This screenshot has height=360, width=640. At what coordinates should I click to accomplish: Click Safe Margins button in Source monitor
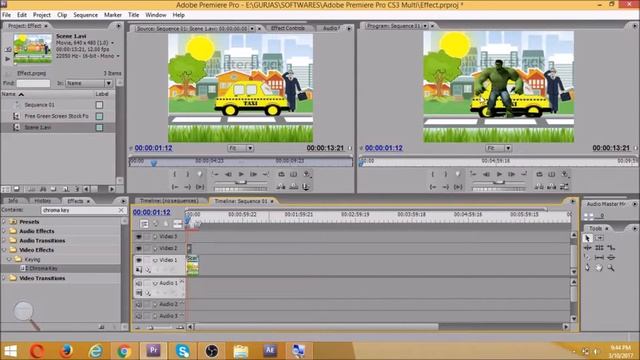293,174
